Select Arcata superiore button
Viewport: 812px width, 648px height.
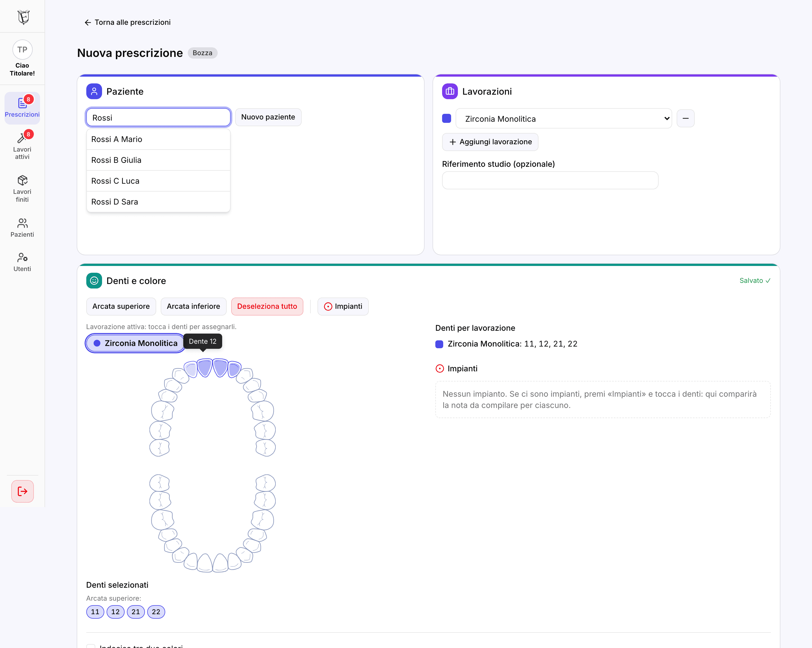pyautogui.click(x=121, y=306)
